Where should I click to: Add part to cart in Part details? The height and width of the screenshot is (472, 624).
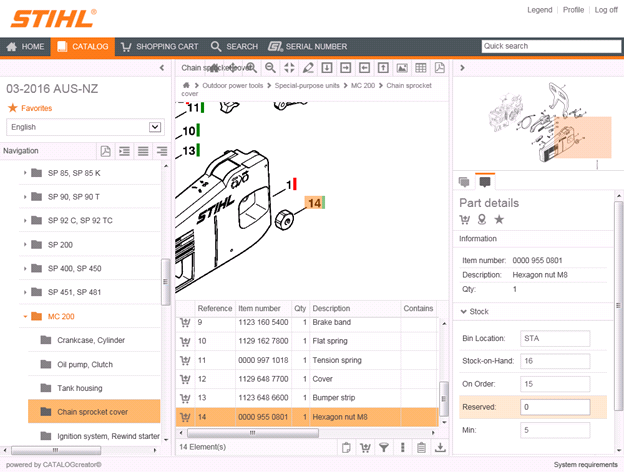click(464, 220)
